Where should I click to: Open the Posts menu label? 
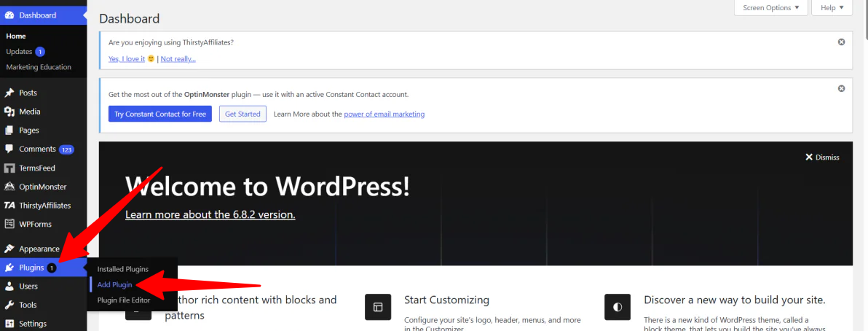28,93
